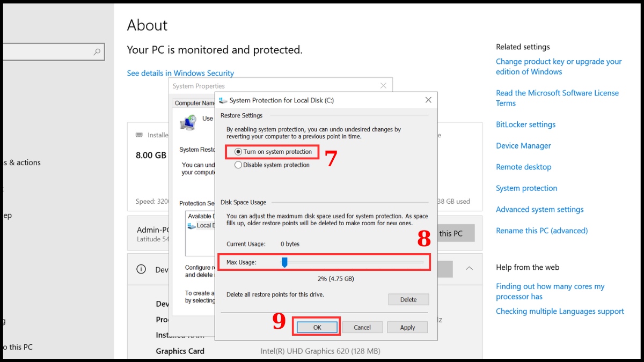The width and height of the screenshot is (644, 362).
Task: Click Apply in System Protection dialog
Action: point(407,327)
